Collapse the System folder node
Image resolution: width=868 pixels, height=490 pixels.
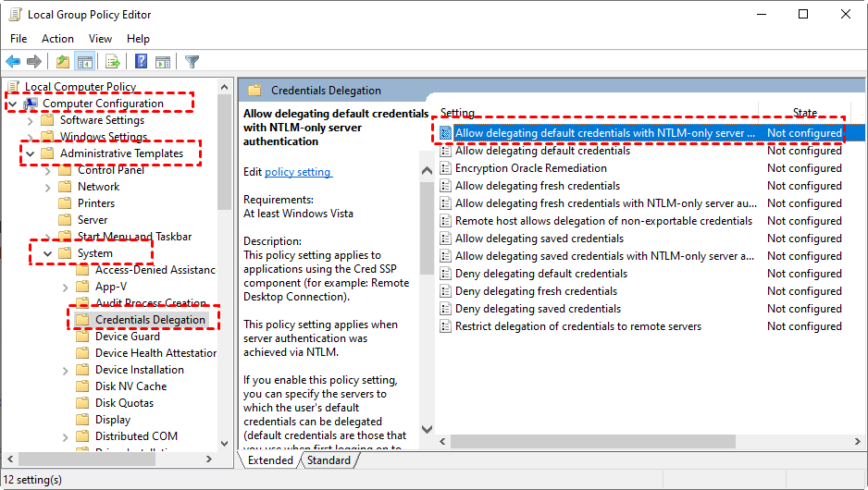(47, 253)
